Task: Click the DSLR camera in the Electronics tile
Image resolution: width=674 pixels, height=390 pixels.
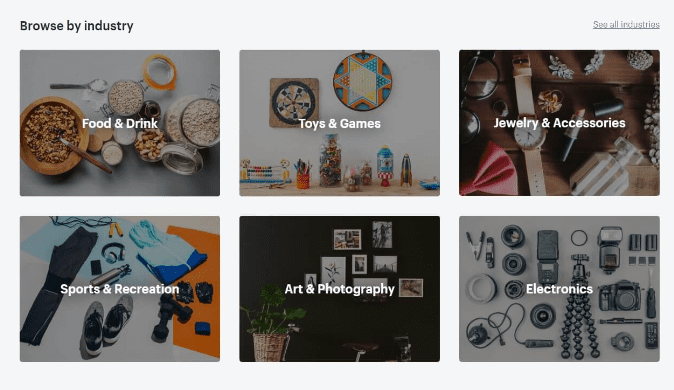Action: [620, 296]
